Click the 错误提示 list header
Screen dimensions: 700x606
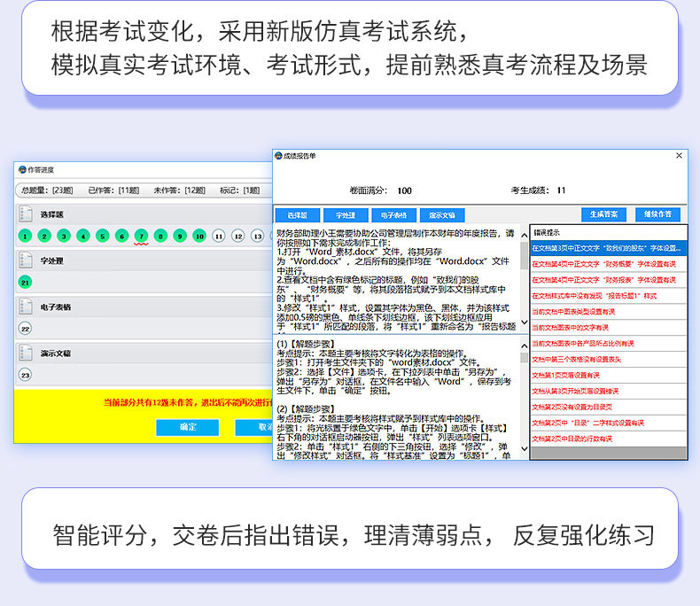click(x=608, y=232)
